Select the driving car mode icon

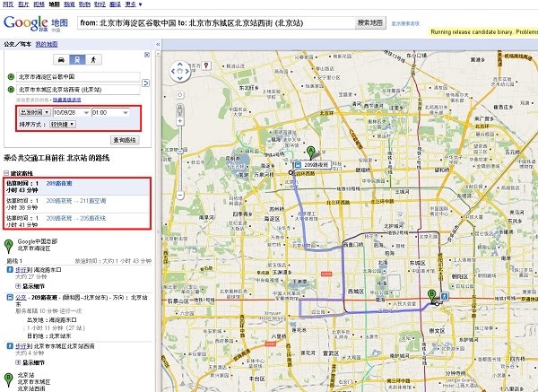61,59
